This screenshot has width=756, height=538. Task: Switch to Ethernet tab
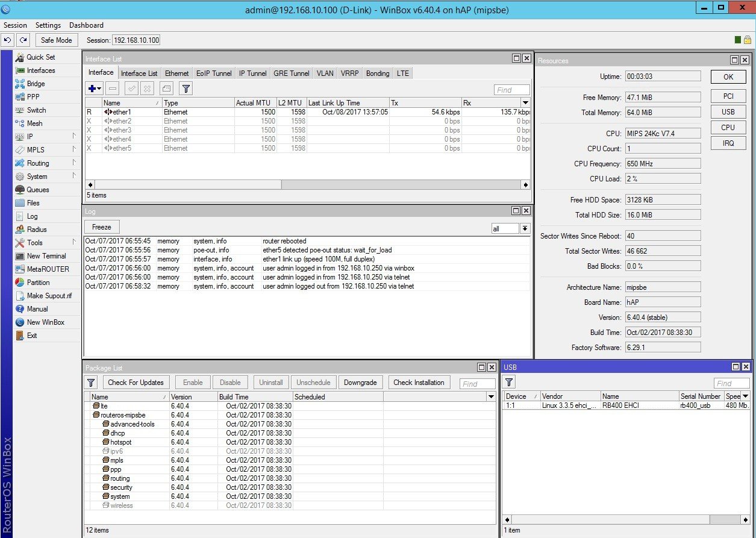[x=177, y=74]
